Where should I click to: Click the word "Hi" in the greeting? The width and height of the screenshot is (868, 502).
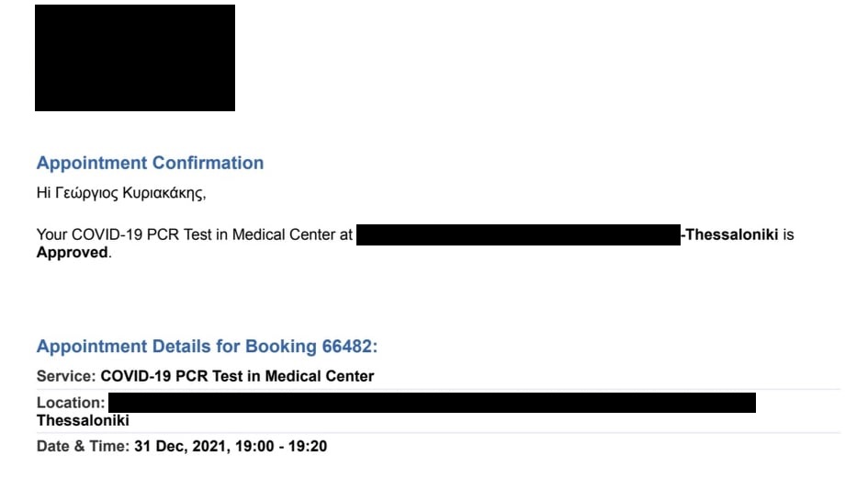tap(42, 194)
